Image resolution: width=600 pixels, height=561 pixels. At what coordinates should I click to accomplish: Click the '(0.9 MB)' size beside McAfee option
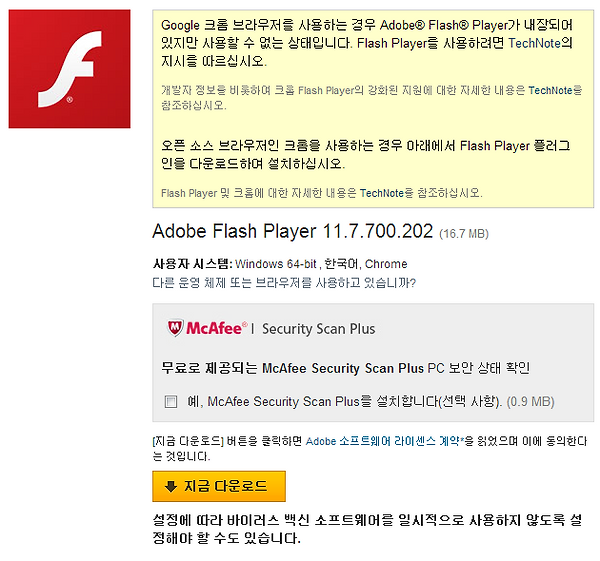[x=530, y=401]
